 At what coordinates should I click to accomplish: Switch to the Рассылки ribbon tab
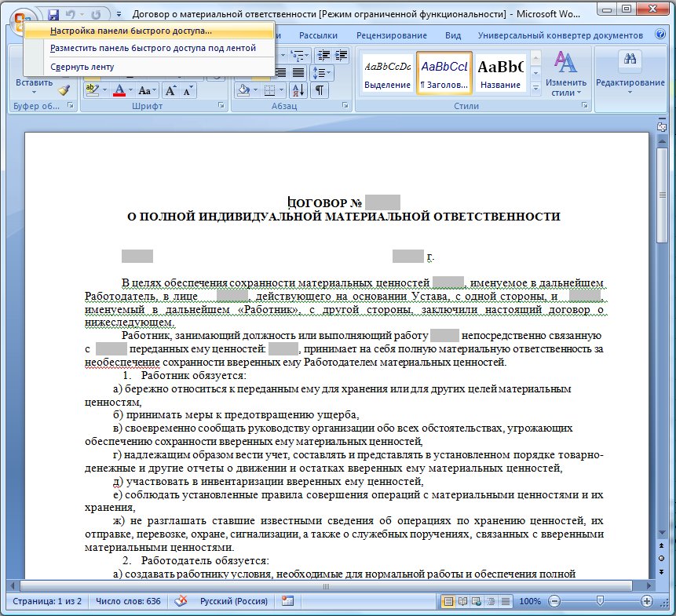pos(318,35)
